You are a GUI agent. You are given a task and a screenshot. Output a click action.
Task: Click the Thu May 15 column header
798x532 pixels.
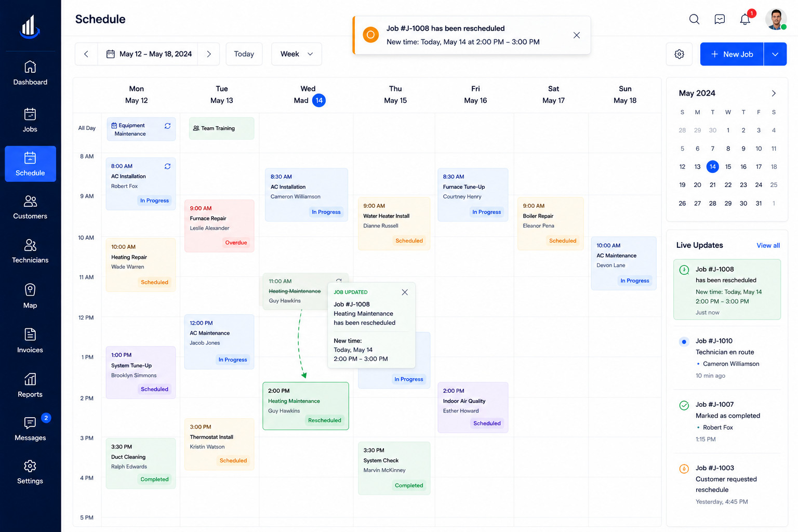395,95
